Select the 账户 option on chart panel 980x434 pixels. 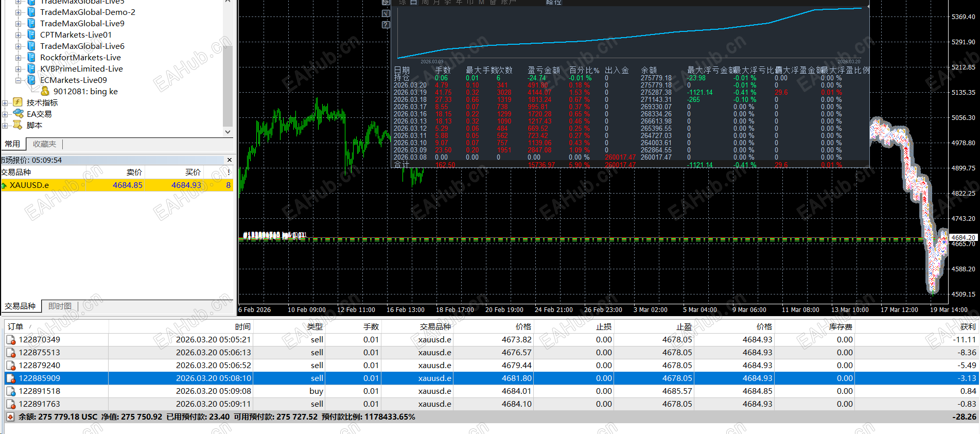[509, 2]
